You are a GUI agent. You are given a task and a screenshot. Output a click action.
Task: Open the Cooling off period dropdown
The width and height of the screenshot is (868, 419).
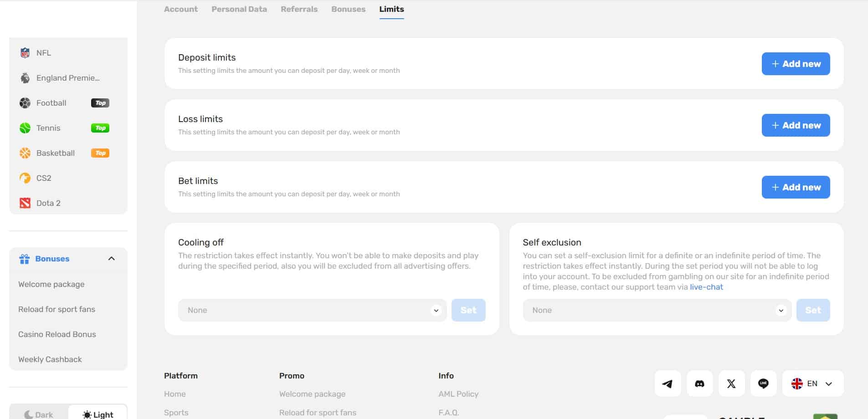312,310
